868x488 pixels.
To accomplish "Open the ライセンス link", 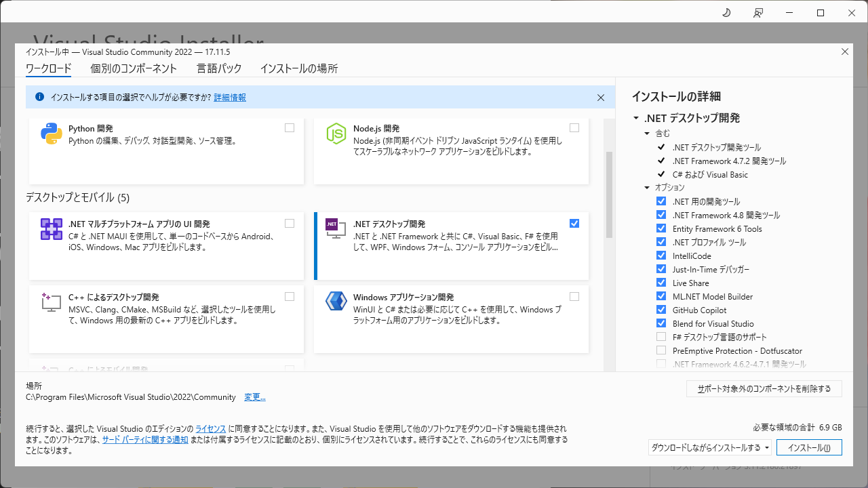I will point(210,429).
